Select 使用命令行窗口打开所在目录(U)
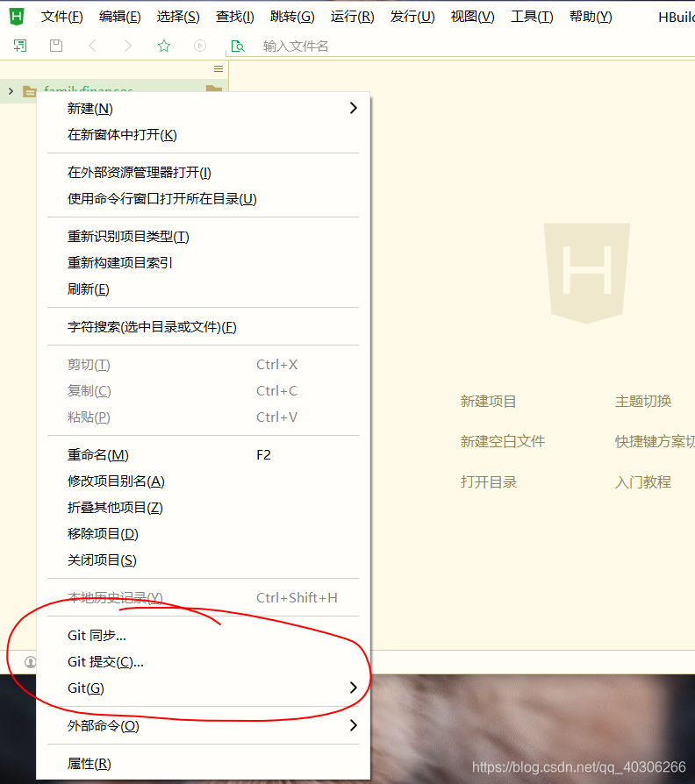Viewport: 695px width, 784px height. tap(203, 199)
